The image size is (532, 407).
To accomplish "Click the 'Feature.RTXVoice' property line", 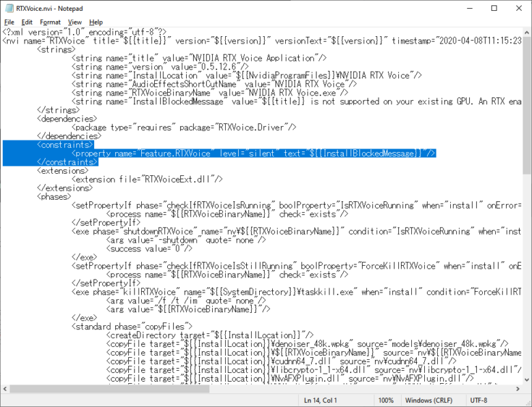I will point(254,153).
